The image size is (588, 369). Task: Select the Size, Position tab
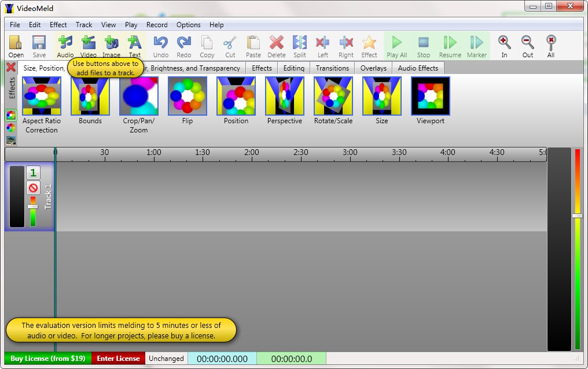pos(43,68)
